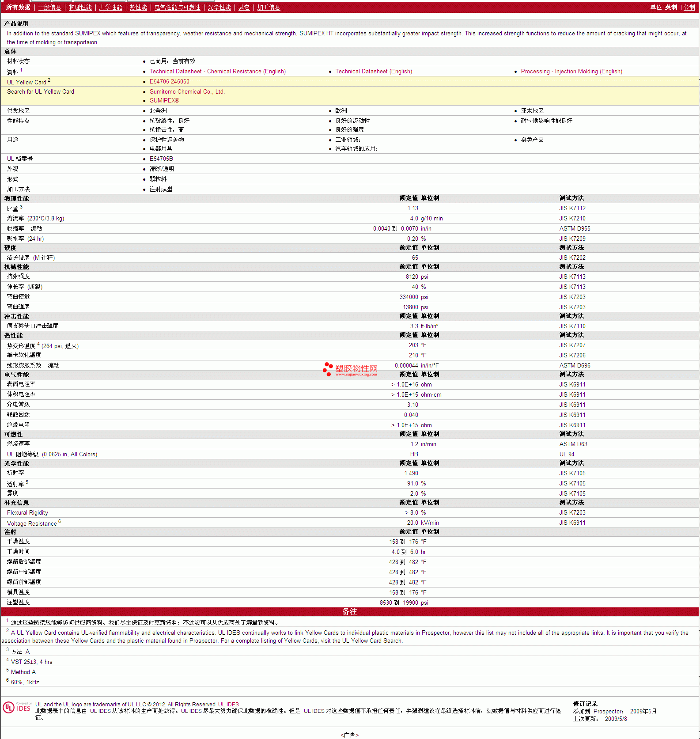
Task: Open the 一般信息 navigation tab
Action: coord(49,7)
